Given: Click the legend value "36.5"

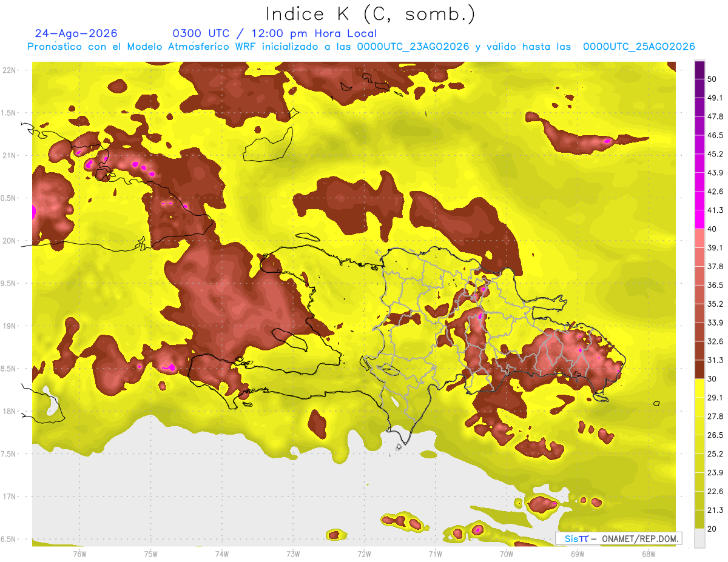Looking at the screenshot, I should coord(716,285).
